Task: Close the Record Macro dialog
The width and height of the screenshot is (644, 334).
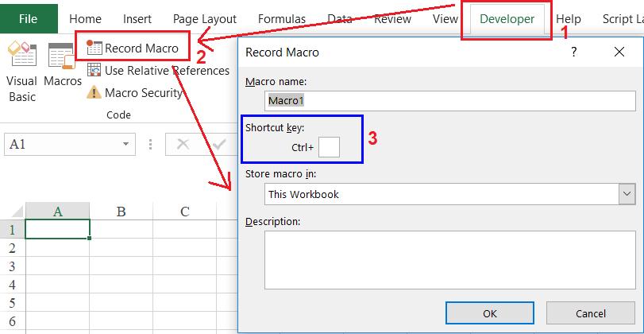Action: coord(619,52)
